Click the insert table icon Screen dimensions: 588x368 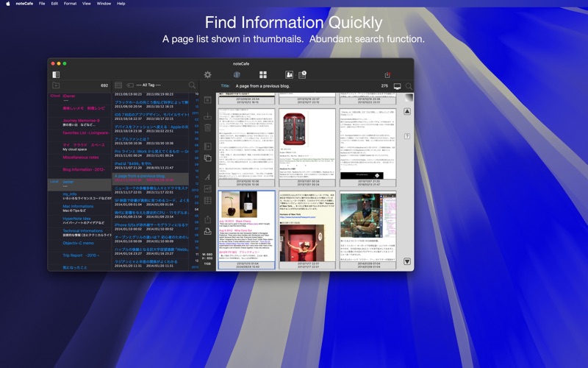(207, 200)
